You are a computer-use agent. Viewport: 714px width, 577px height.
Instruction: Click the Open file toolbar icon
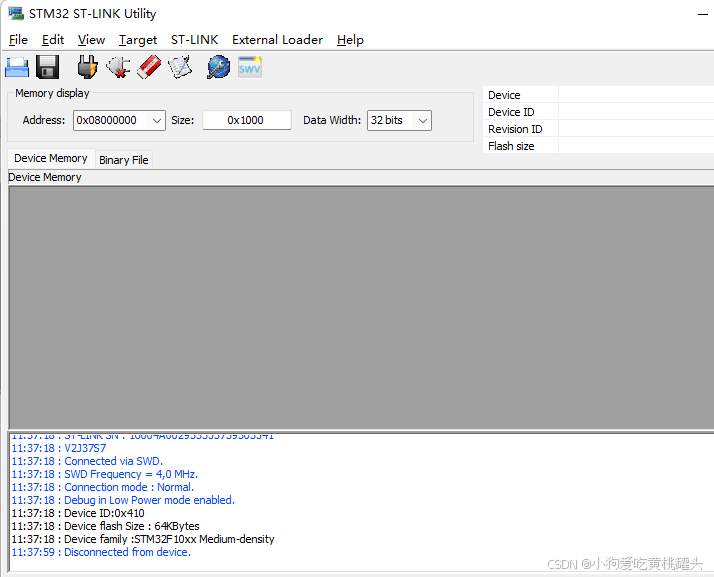[17, 67]
